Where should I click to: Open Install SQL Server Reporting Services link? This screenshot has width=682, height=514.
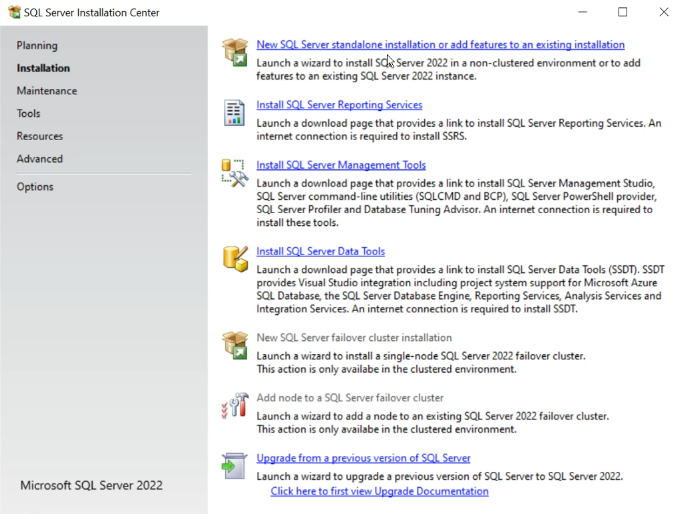tap(339, 105)
